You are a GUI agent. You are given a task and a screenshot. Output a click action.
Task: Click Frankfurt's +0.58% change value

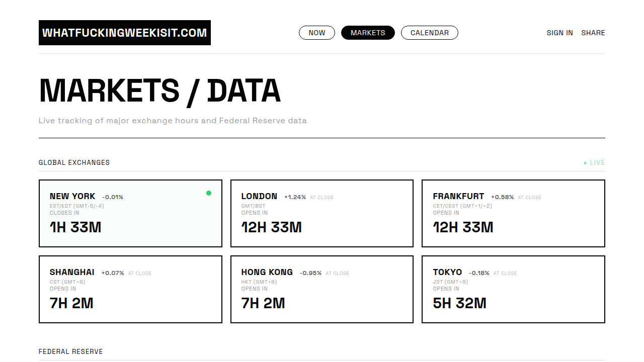click(502, 197)
